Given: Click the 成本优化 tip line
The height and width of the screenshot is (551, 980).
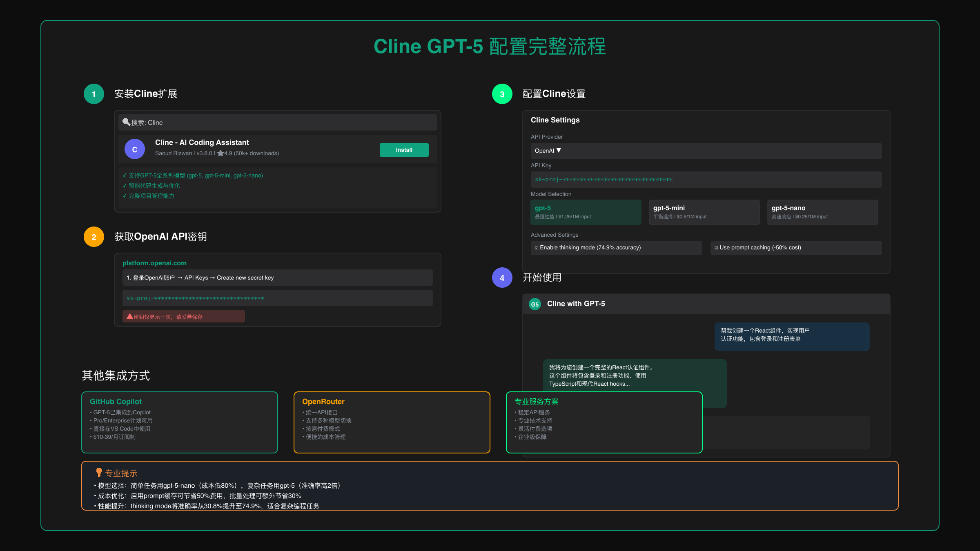Looking at the screenshot, I should (198, 496).
